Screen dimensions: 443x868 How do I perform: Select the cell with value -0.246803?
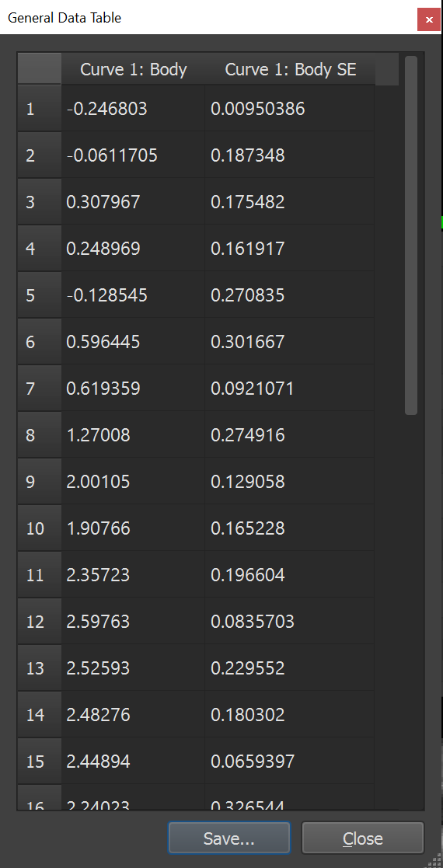(133, 109)
